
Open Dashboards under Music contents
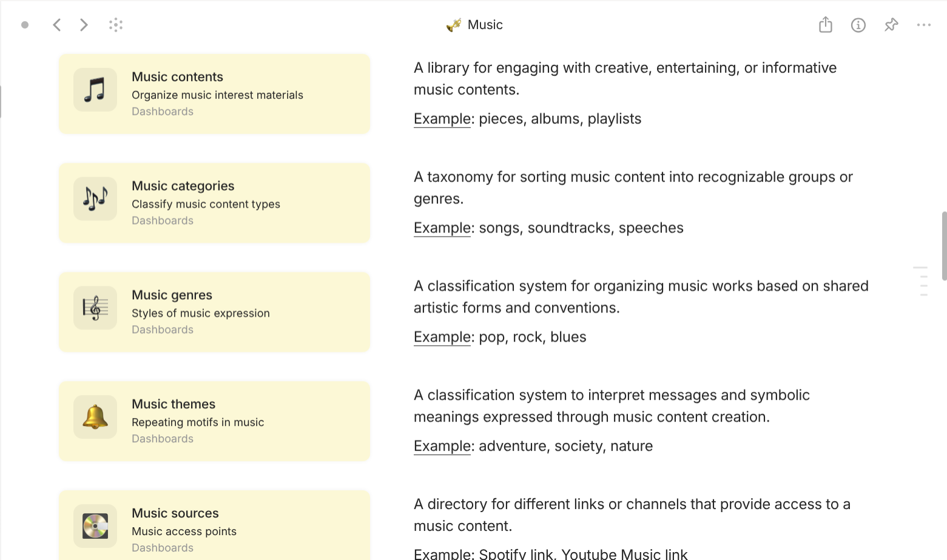[x=162, y=111]
